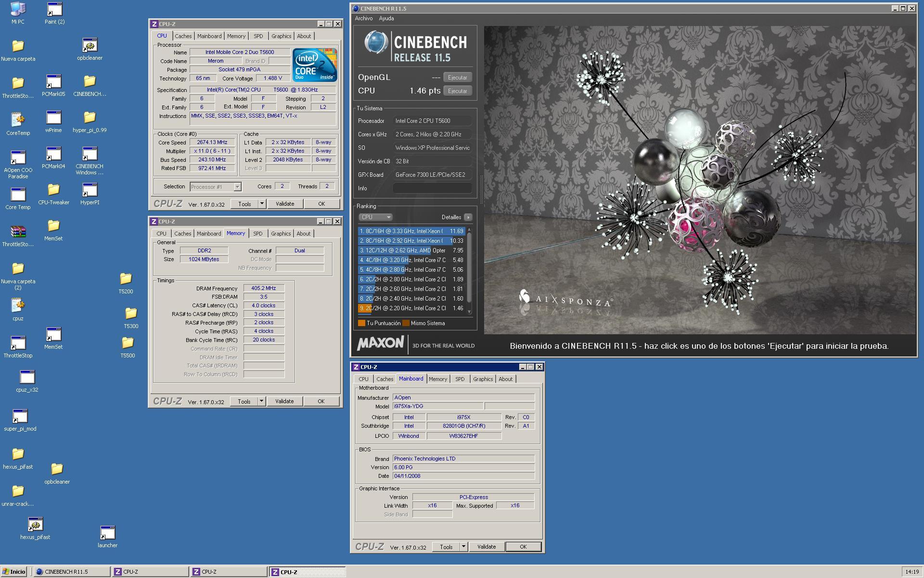Screen dimensions: 924x578
Task: Launch the PCMark04 shortcut
Action: (x=53, y=158)
